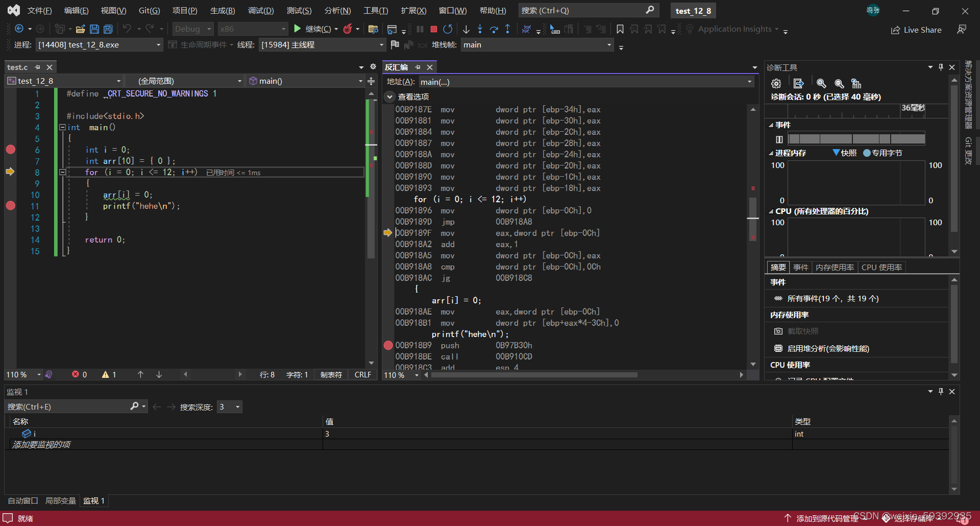Click the Live Share button

click(x=916, y=30)
